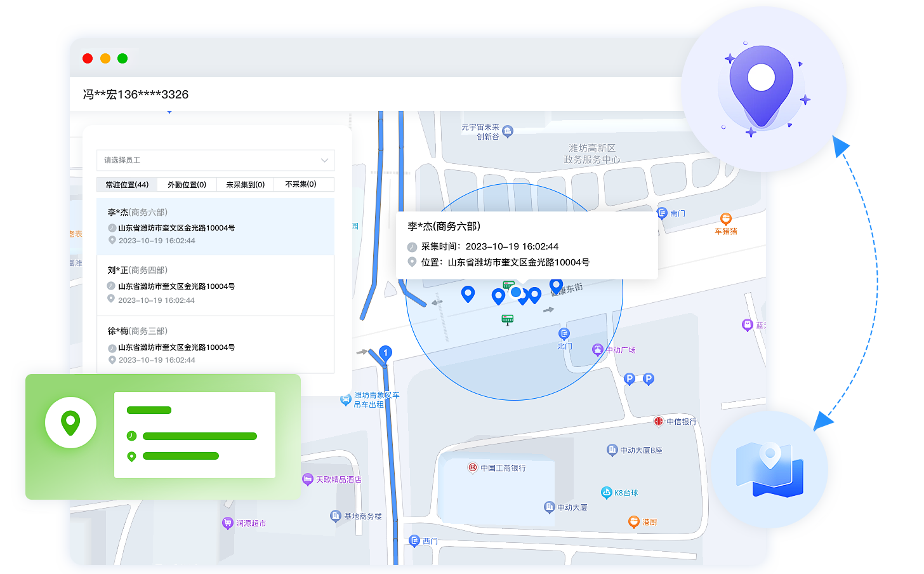Click the 中国工商银行 bank marker
Viewport: 924px width, 574px height.
coord(473,467)
